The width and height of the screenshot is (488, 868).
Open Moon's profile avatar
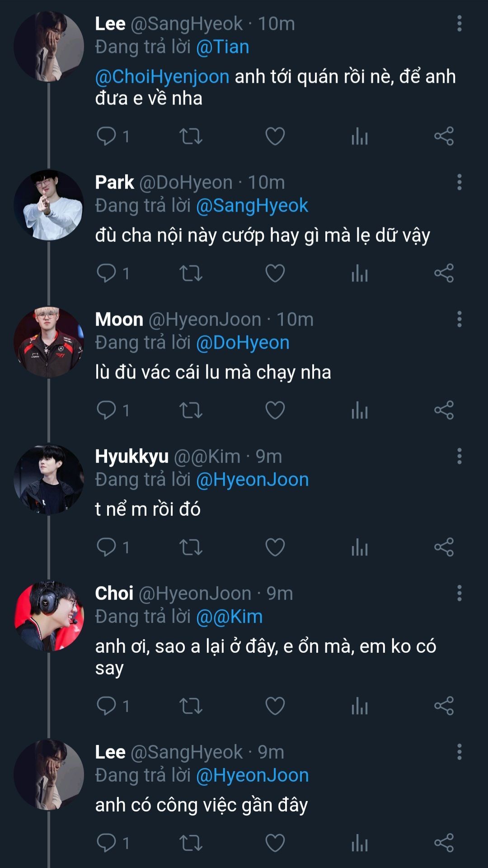(x=49, y=342)
